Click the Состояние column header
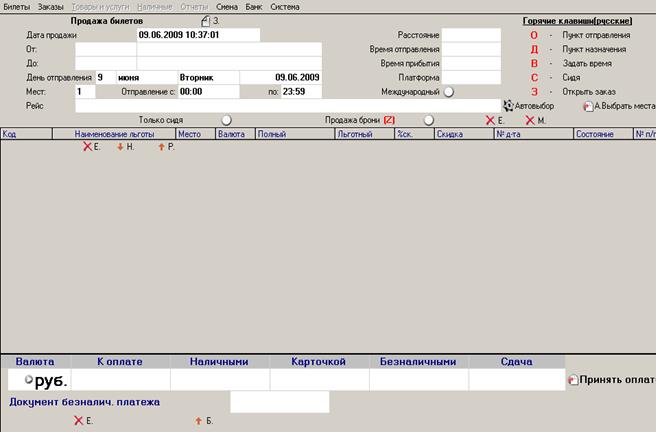The width and height of the screenshot is (656, 432). tap(603, 134)
